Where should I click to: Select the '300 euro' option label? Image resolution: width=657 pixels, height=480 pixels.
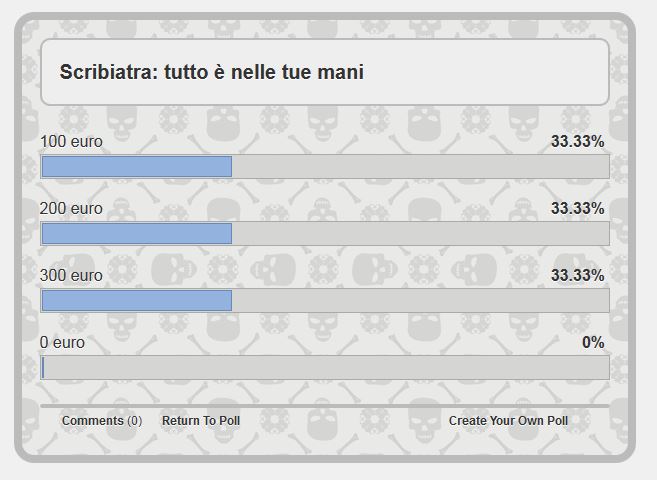click(x=71, y=276)
